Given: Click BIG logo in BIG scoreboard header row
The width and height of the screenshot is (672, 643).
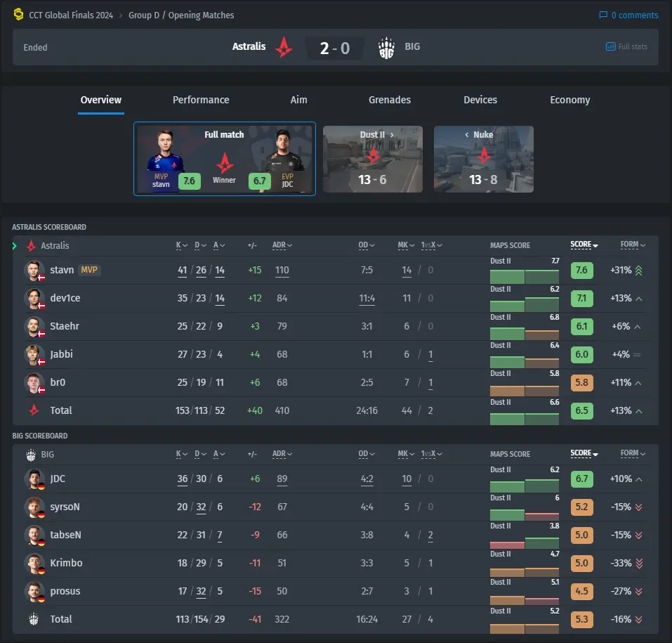Looking at the screenshot, I should (31, 455).
